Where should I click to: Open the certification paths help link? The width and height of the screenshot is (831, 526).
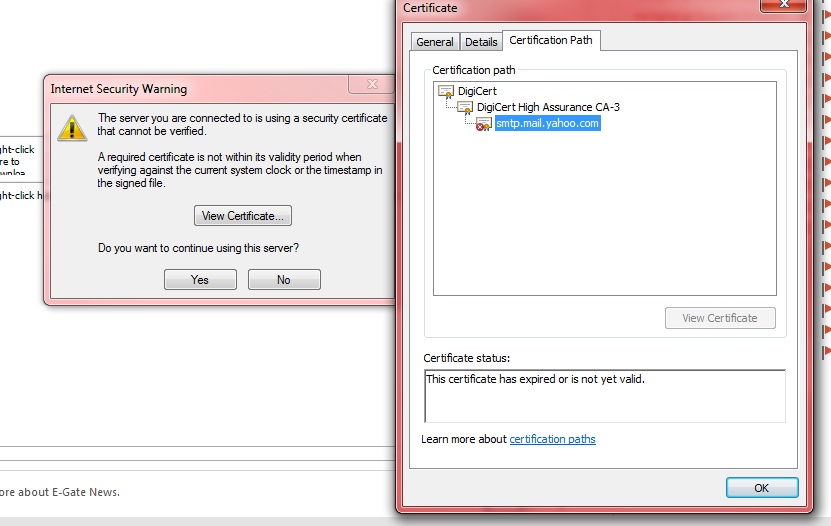(552, 439)
